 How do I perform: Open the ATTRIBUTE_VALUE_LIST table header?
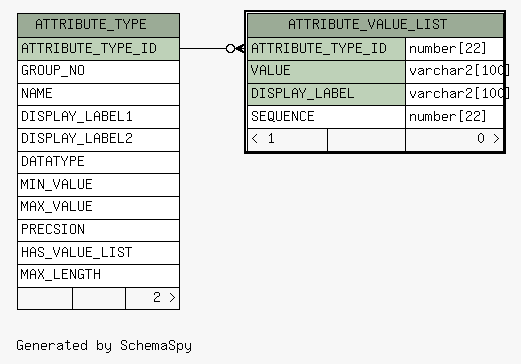pyautogui.click(x=376, y=25)
